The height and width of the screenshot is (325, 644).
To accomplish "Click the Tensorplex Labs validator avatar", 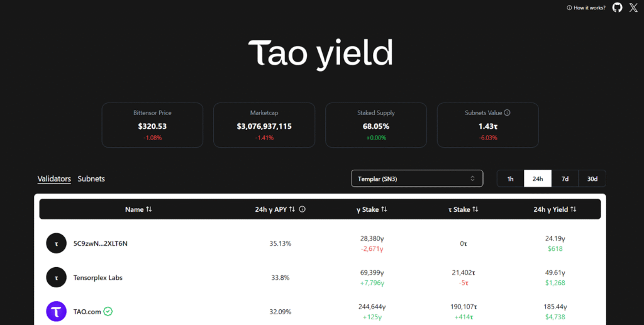I will pos(56,277).
